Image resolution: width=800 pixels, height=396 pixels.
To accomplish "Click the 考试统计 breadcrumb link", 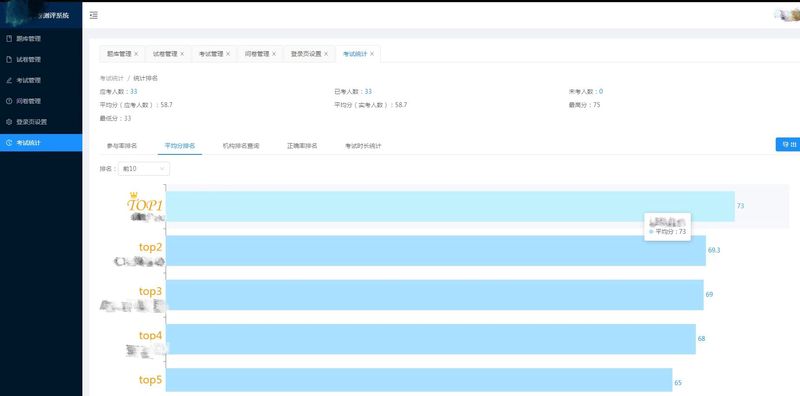I will click(112, 79).
